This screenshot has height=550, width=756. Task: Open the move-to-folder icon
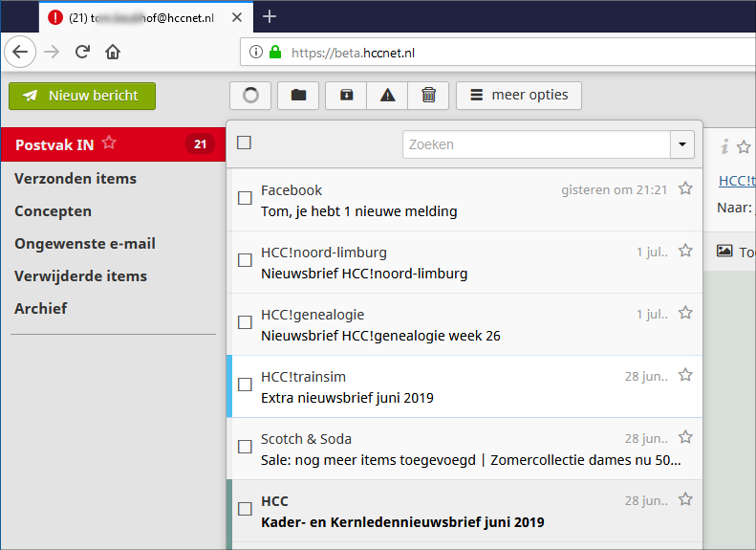[298, 96]
